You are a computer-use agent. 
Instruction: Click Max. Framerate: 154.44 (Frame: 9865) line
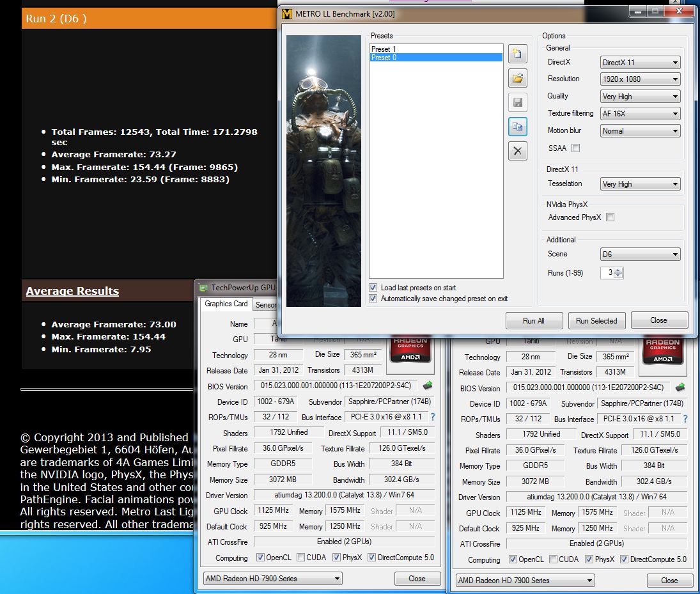pyautogui.click(x=144, y=167)
